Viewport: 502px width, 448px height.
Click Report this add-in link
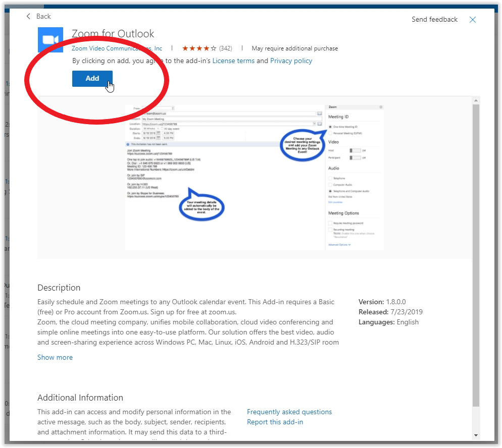click(x=275, y=422)
